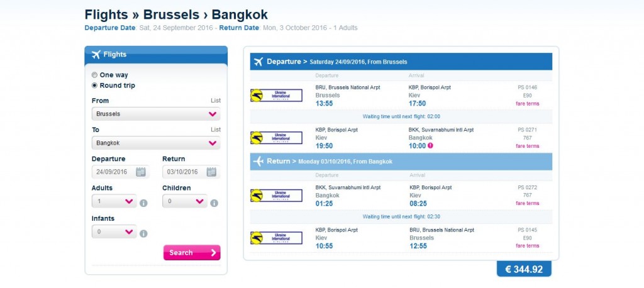
Task: Click the Return date calendar icon
Action: point(212,172)
